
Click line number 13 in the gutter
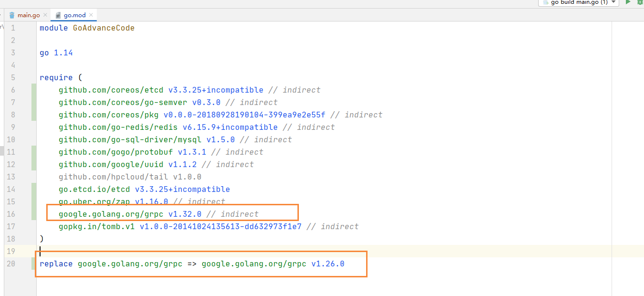(x=11, y=177)
